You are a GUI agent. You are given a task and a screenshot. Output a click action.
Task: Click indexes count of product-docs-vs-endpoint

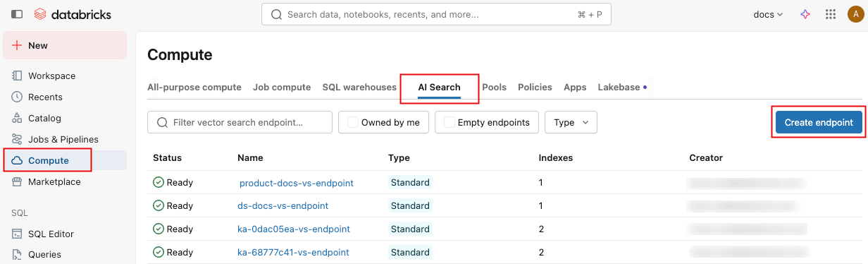coord(541,183)
